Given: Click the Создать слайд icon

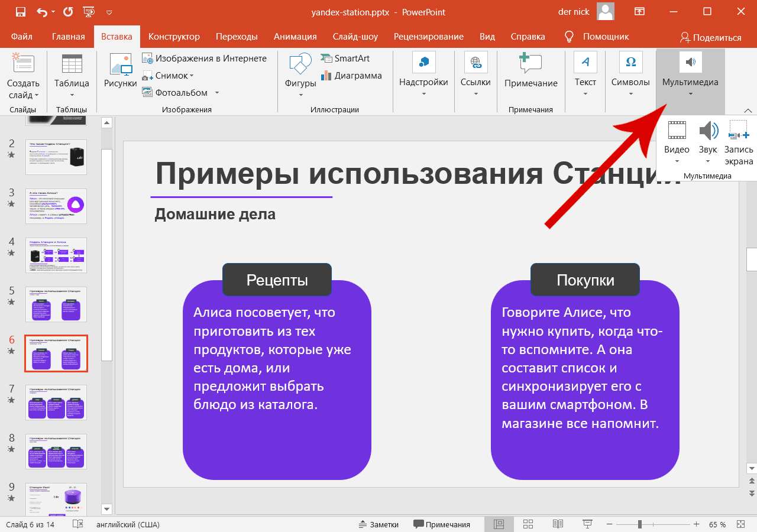Looking at the screenshot, I should [23, 63].
